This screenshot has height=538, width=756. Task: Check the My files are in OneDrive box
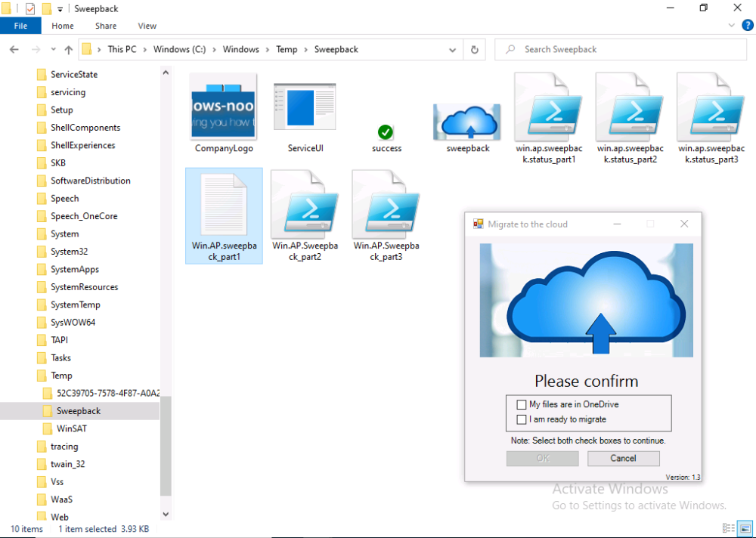click(522, 404)
